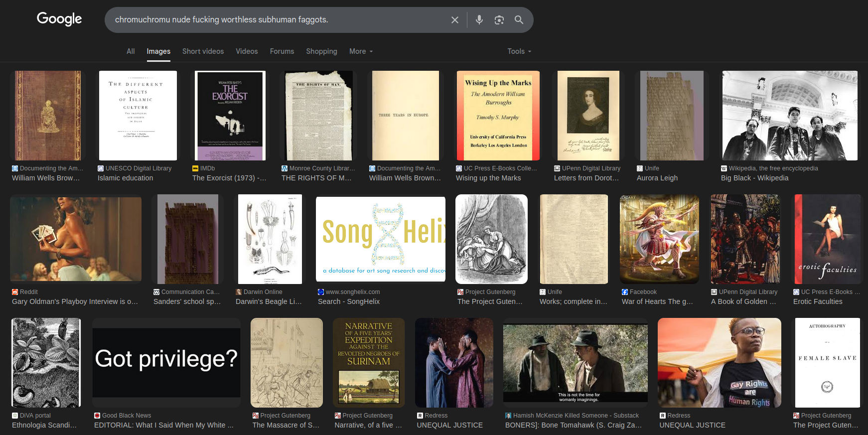Start voice search with the microphone icon

(479, 20)
